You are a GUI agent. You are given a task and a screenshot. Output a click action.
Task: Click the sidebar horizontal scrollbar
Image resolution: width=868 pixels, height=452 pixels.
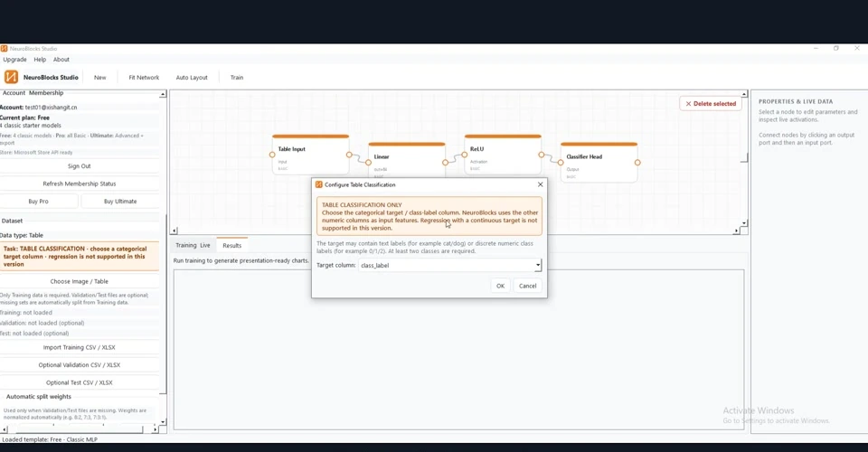pyautogui.click(x=80, y=429)
